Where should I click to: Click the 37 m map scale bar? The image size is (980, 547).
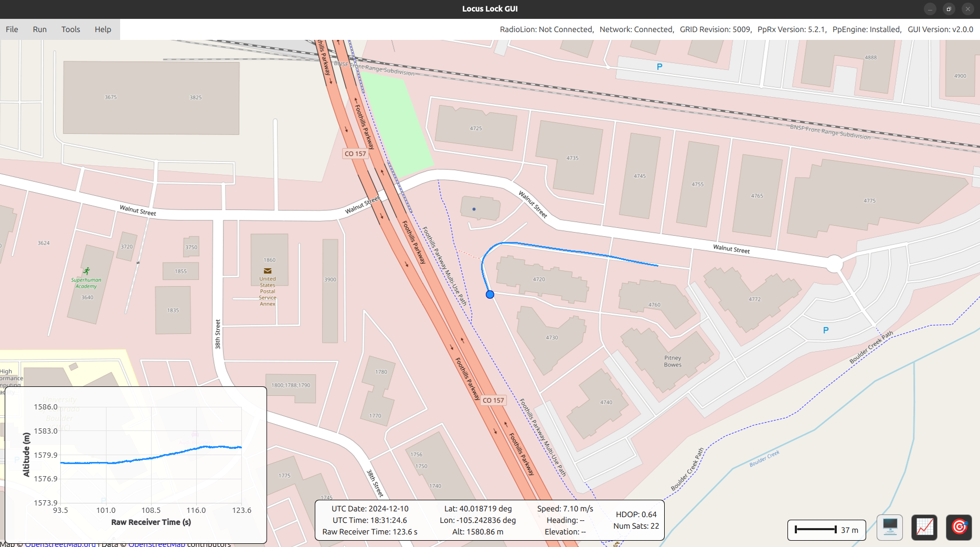click(x=826, y=530)
